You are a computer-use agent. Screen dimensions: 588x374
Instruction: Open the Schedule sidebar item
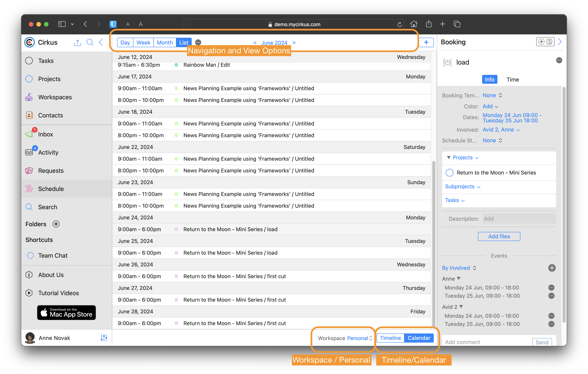pyautogui.click(x=51, y=189)
